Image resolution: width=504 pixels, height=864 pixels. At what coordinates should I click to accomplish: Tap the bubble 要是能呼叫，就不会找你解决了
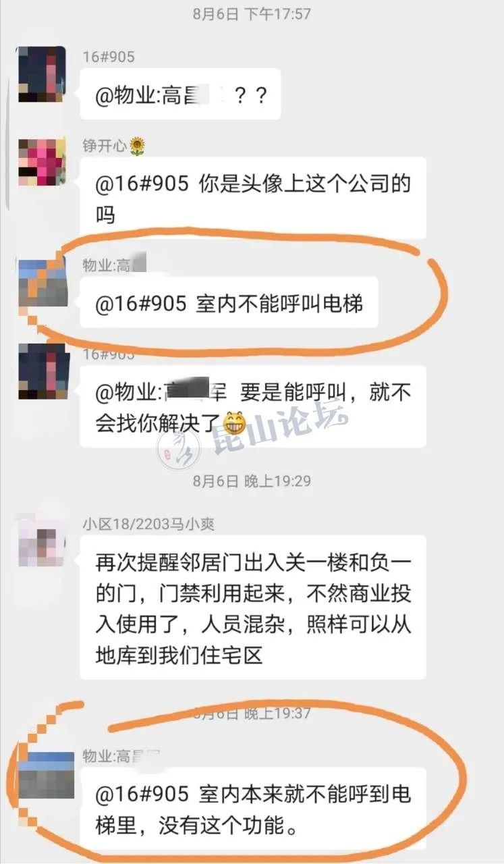[x=253, y=406]
